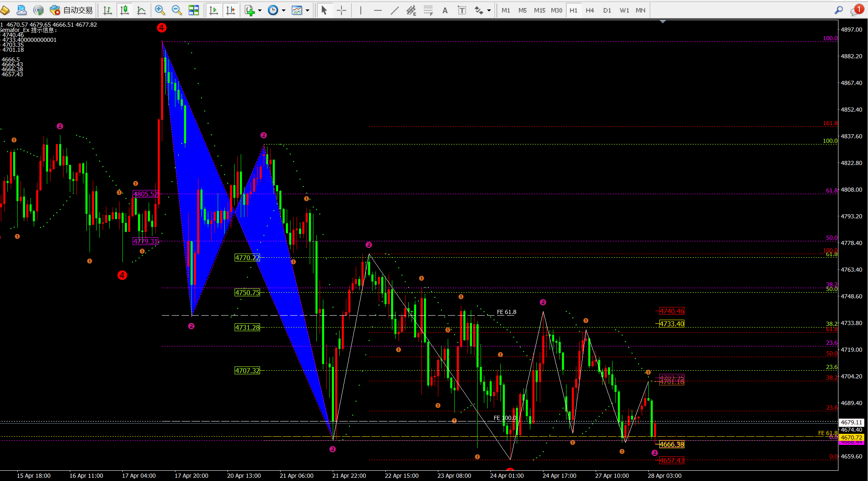Draw a vertical line tool
The width and height of the screenshot is (868, 481).
(x=361, y=10)
